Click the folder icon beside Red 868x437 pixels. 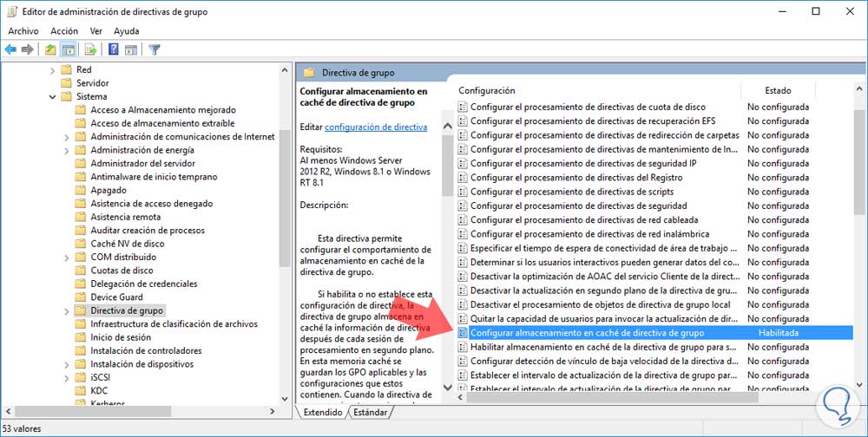coord(67,69)
